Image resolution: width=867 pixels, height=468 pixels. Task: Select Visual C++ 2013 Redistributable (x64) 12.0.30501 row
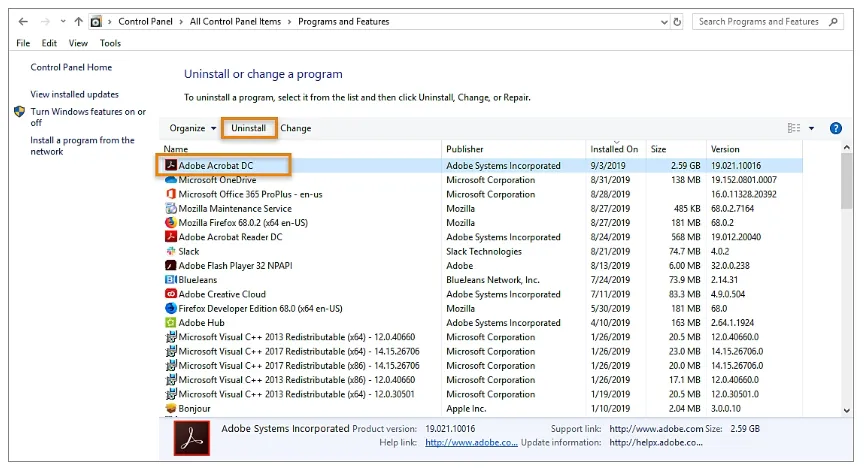pos(483,394)
